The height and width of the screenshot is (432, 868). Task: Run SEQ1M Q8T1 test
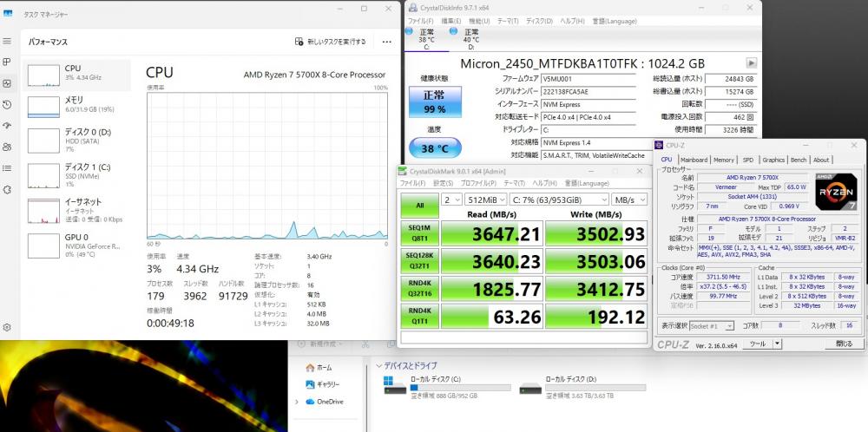[419, 232]
